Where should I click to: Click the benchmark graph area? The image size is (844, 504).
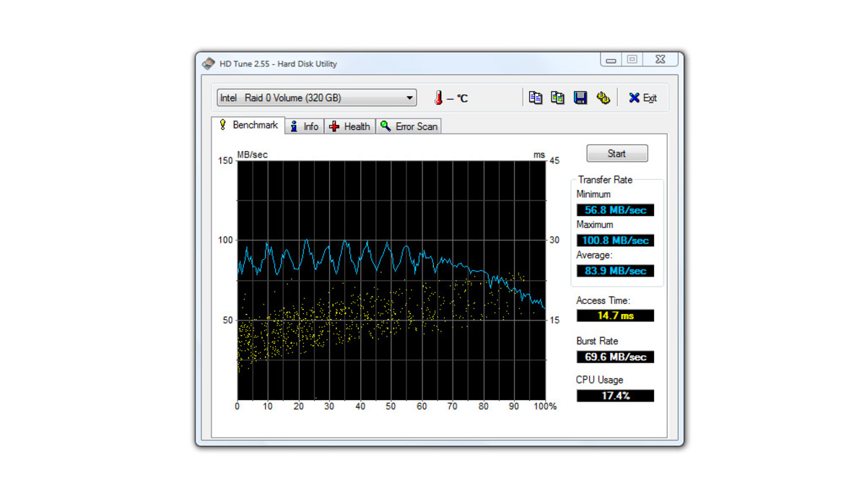pos(391,280)
